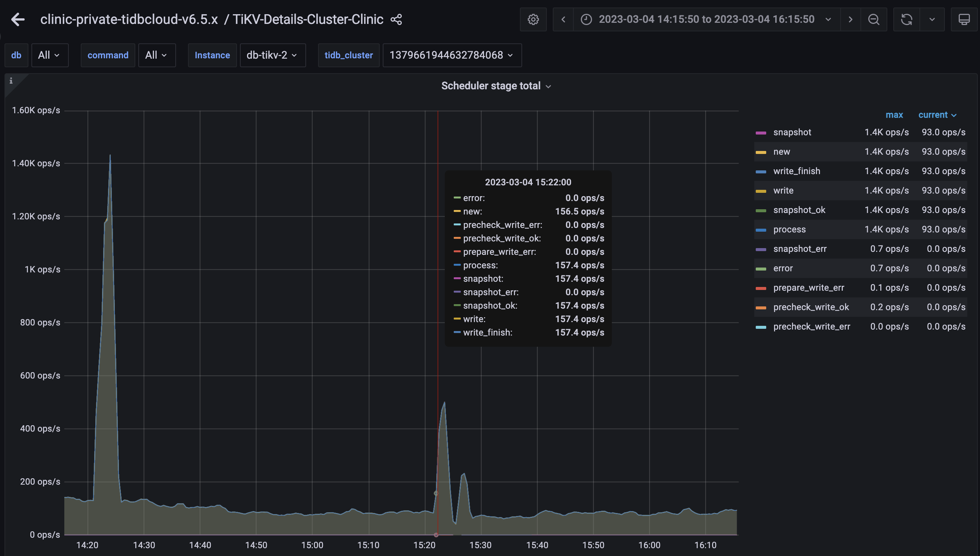Zoom out the time range
Screen dimensions: 980x556
(874, 19)
